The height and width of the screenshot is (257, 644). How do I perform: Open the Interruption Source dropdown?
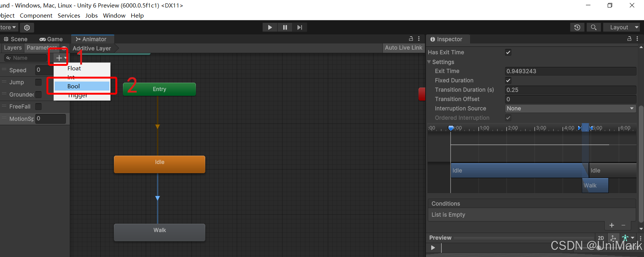pos(571,108)
